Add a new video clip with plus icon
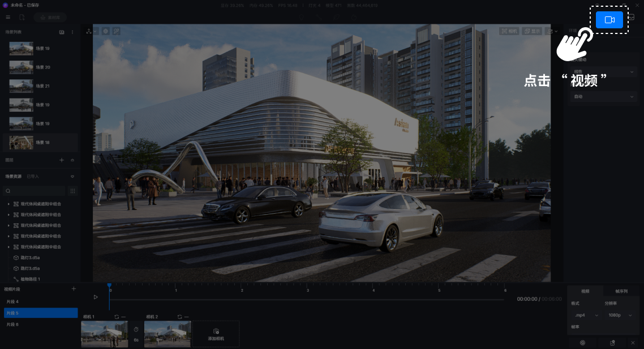The height and width of the screenshot is (349, 644). pos(74,289)
